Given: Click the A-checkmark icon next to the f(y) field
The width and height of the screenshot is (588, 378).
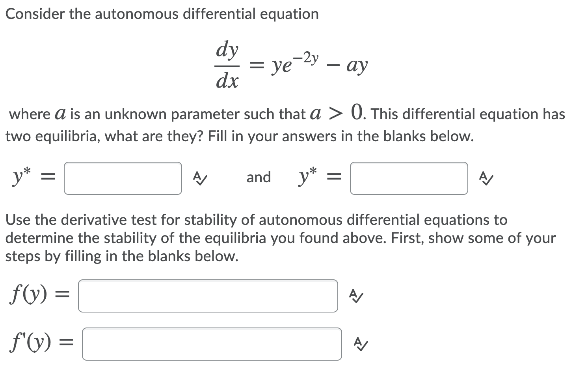Looking at the screenshot, I should [356, 296].
